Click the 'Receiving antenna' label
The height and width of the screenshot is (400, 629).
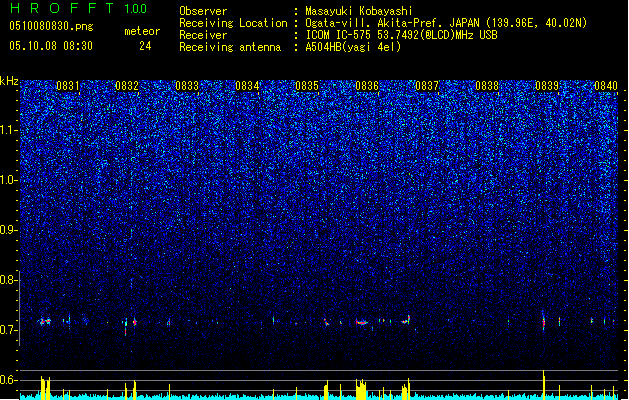pyautogui.click(x=230, y=47)
